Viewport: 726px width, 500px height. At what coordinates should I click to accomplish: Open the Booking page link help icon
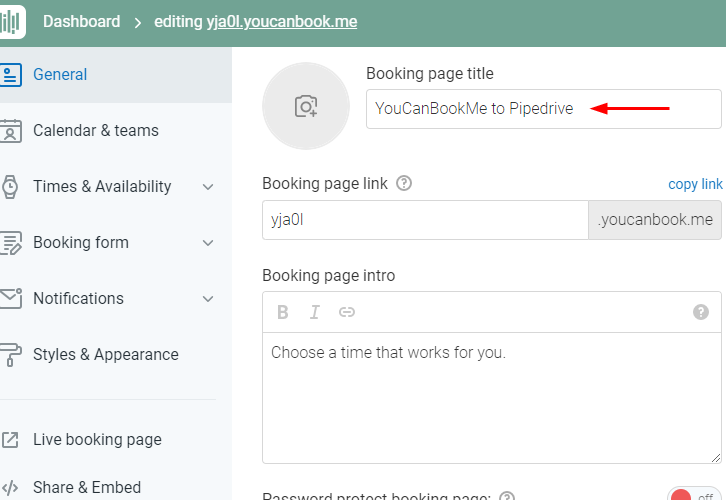coord(404,183)
